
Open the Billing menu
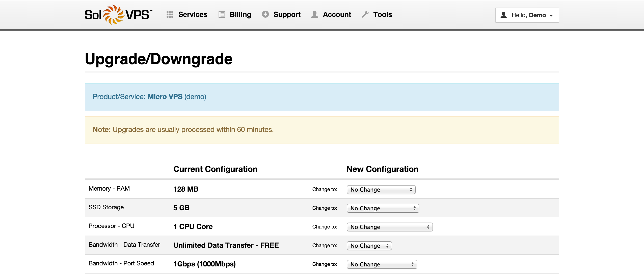(240, 14)
